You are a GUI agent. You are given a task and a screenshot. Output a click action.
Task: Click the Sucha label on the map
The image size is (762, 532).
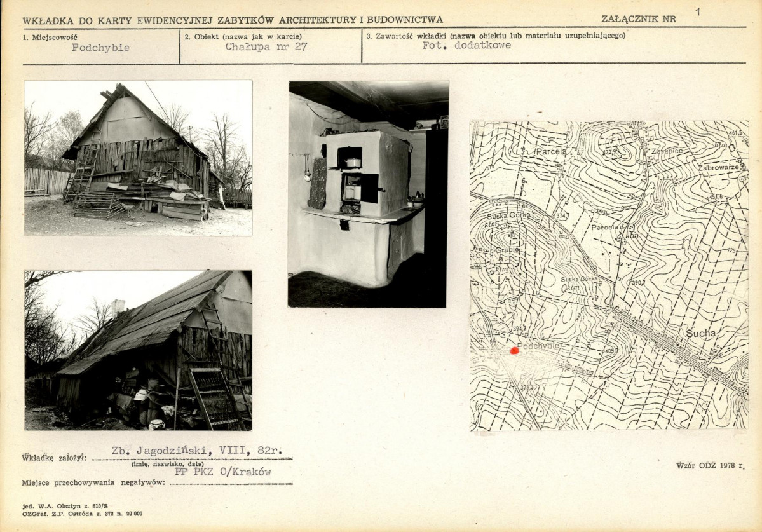click(701, 333)
